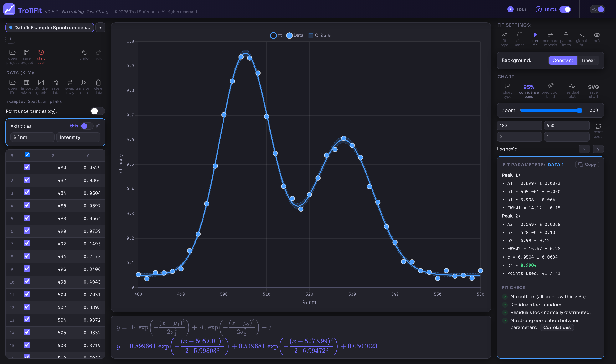Uncheck the select-all checkbox in table header
The height and width of the screenshot is (364, 616).
27,155
